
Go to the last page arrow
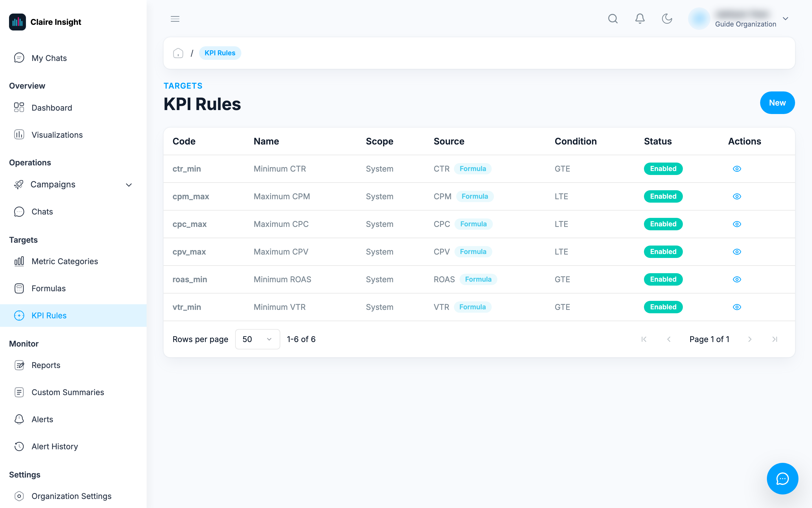pyautogui.click(x=775, y=339)
